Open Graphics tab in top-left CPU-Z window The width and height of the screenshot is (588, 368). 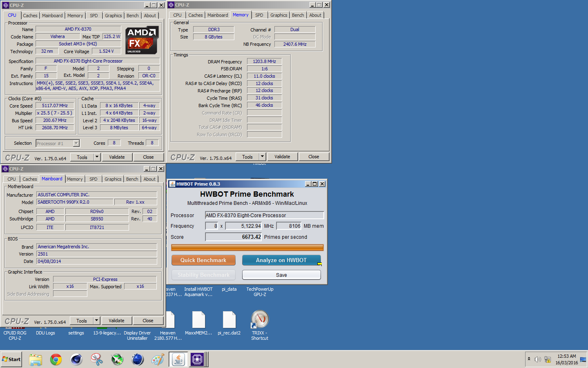click(114, 16)
